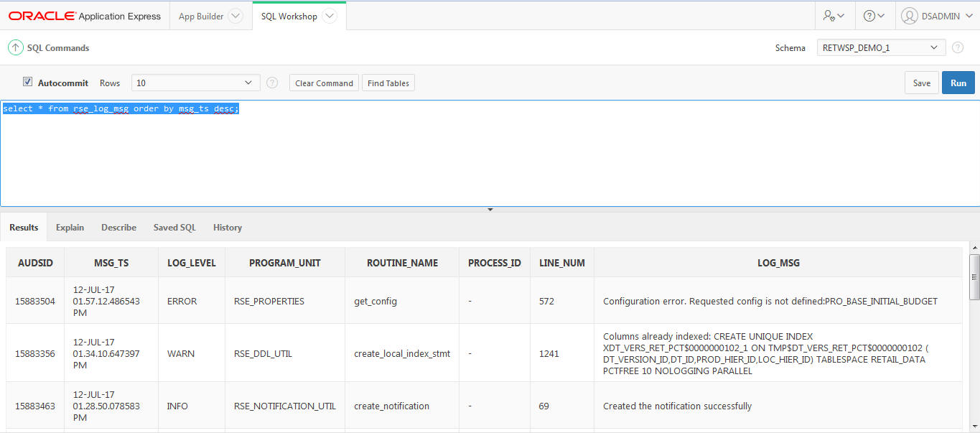Image resolution: width=980 pixels, height=433 pixels.
Task: Switch to the History tab
Action: [x=228, y=227]
